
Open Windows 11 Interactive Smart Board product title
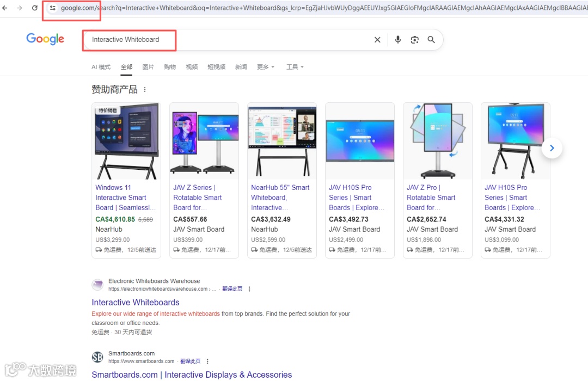point(125,197)
